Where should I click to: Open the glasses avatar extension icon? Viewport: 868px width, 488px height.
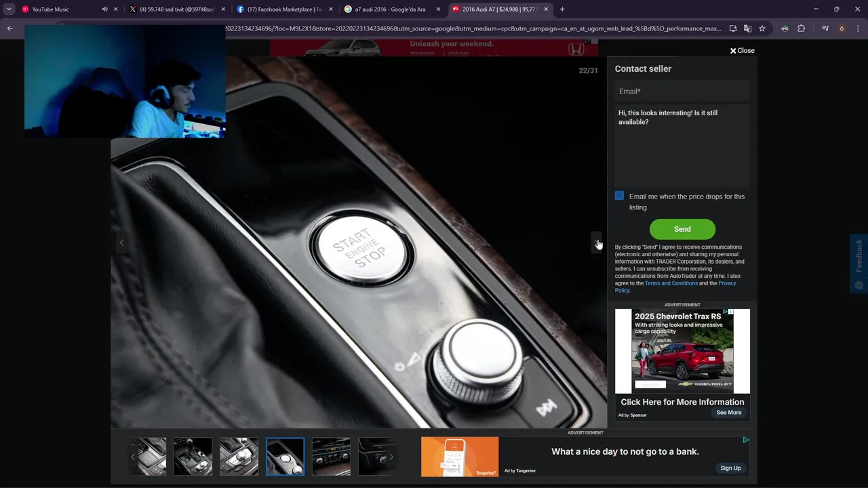(785, 28)
